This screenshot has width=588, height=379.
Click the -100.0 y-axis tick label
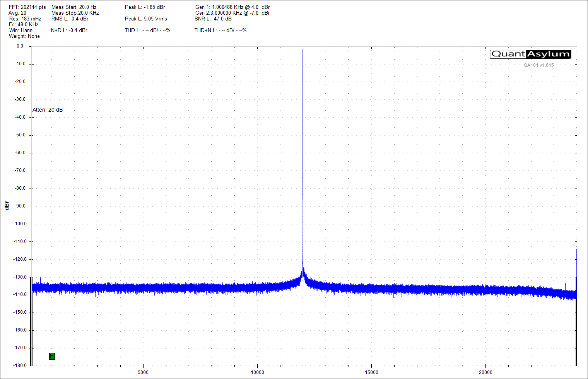pos(20,224)
